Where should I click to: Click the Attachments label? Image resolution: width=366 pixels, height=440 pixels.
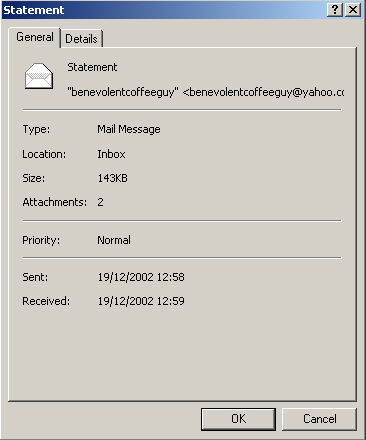(55, 202)
